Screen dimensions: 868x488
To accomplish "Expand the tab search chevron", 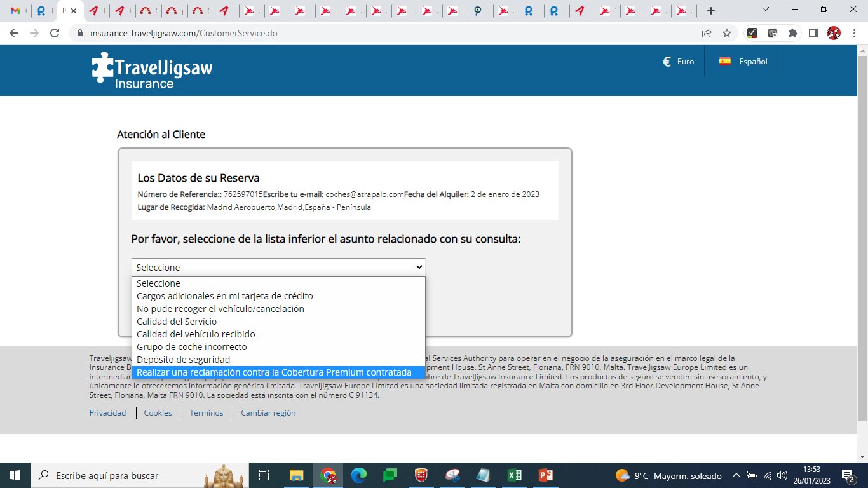I will [766, 9].
